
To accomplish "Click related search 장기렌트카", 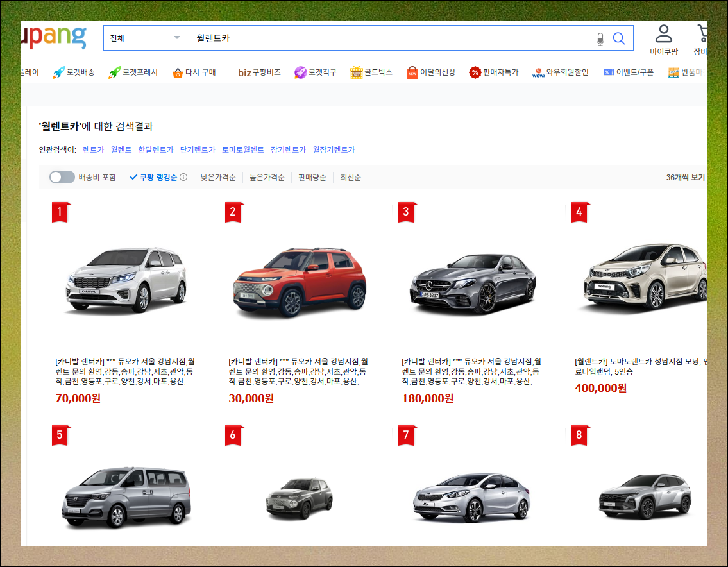I will point(289,149).
